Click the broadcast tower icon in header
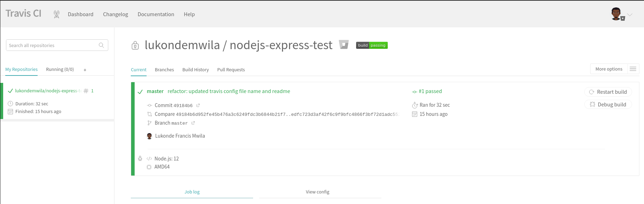 (56, 14)
